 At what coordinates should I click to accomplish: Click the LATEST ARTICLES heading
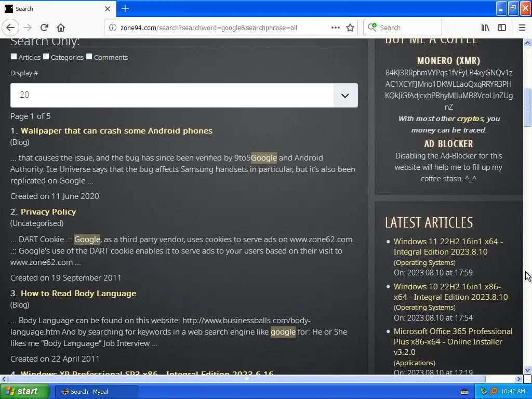[429, 222]
